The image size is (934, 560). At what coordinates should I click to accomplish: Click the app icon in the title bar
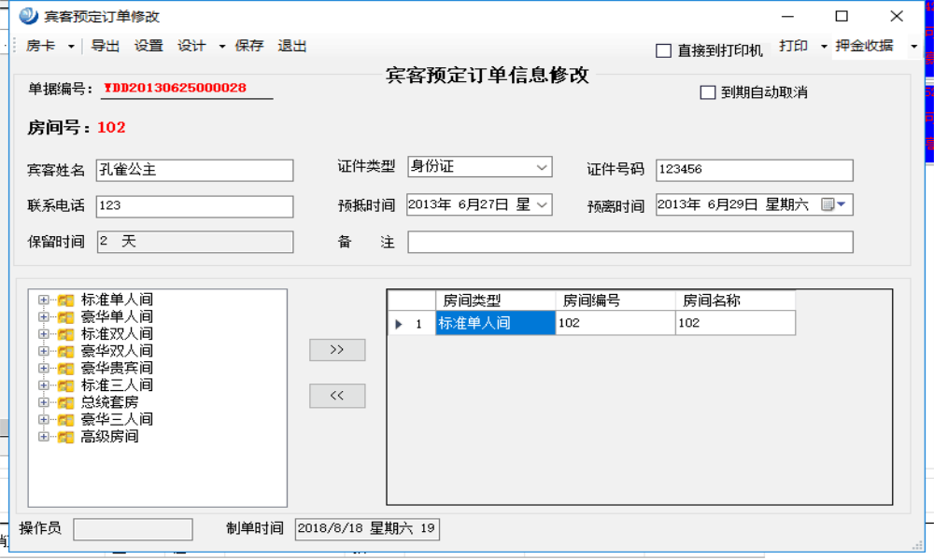(x=29, y=16)
